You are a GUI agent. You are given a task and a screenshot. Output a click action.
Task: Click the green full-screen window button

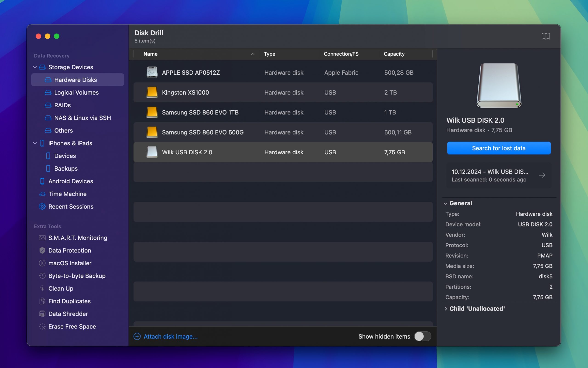(x=57, y=36)
